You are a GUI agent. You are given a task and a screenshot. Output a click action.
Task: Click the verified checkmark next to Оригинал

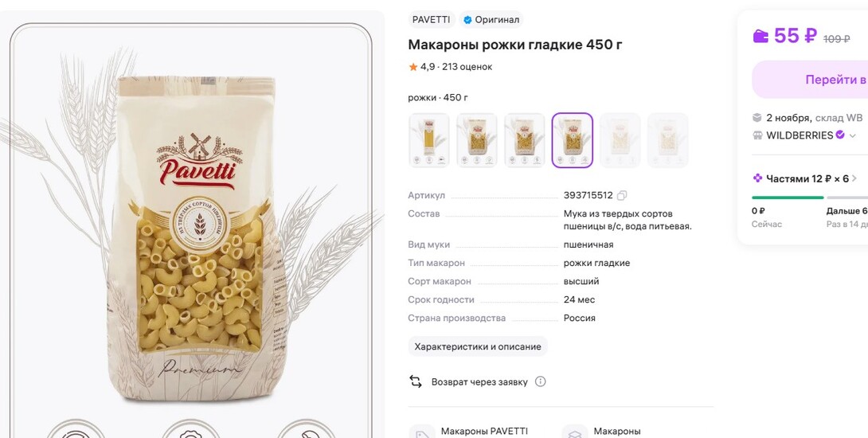pyautogui.click(x=467, y=20)
